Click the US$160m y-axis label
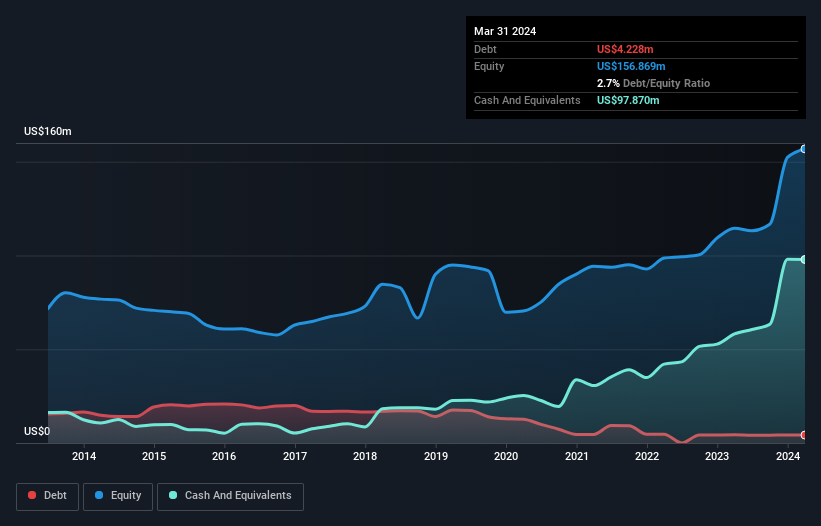 pyautogui.click(x=48, y=131)
